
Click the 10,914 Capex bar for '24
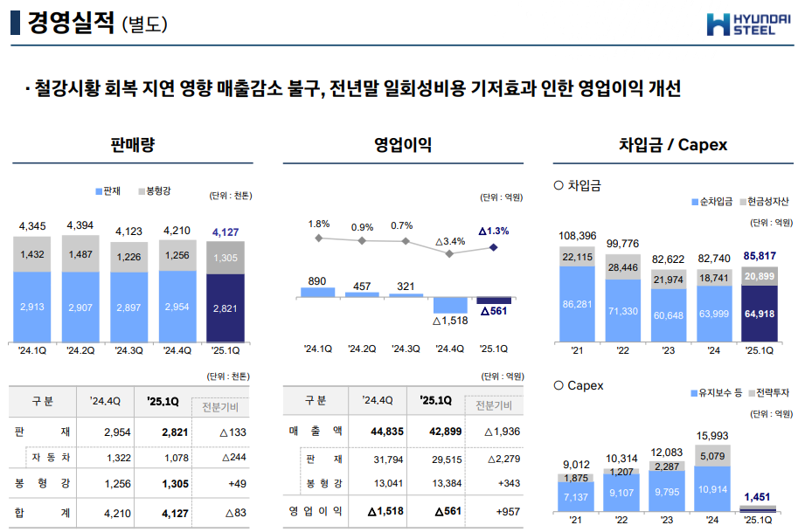(712, 488)
